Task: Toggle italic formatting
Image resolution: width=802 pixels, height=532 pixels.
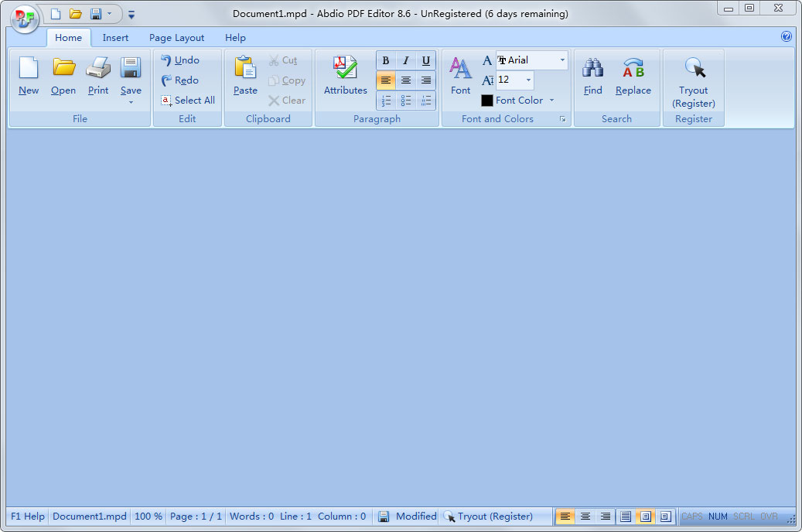Action: pos(406,61)
